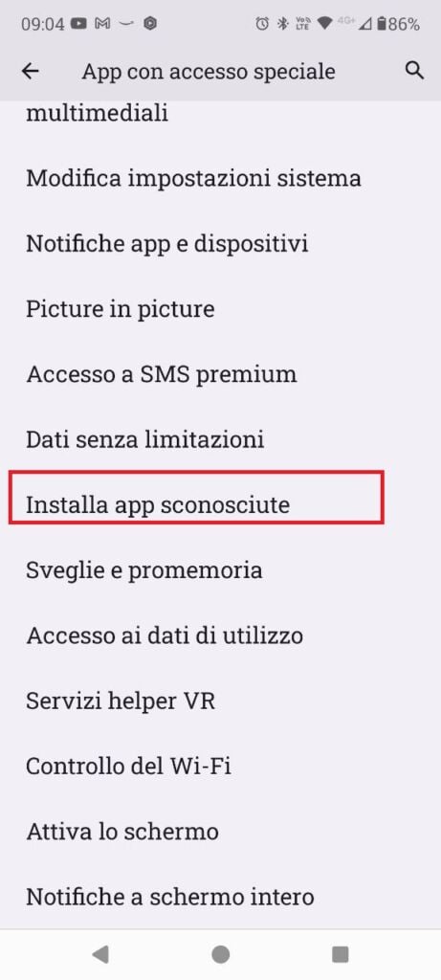The image size is (441, 980).
Task: Tap Android back navigation triangle
Action: point(99,954)
